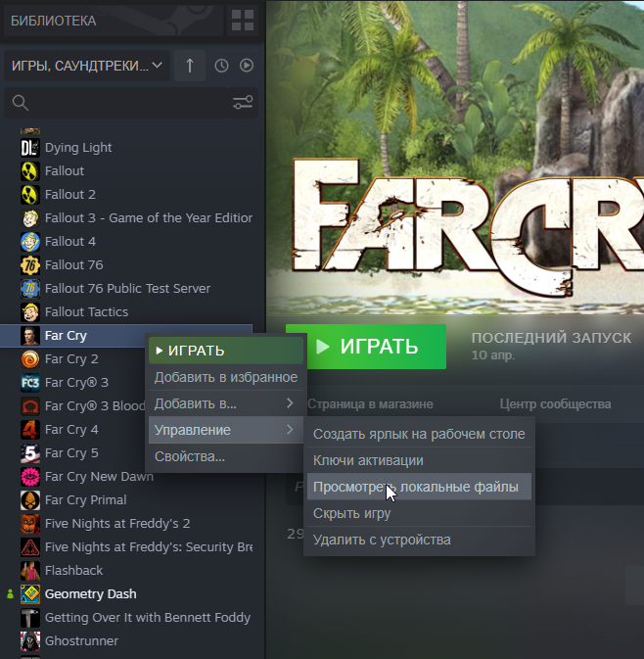Show recent activity clock filter
This screenshot has height=659, width=644.
pyautogui.click(x=221, y=66)
